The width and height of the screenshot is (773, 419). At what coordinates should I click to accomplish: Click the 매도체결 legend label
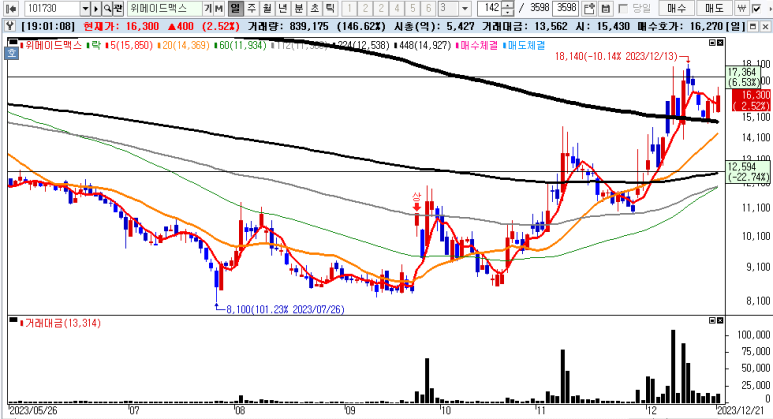[x=526, y=46]
